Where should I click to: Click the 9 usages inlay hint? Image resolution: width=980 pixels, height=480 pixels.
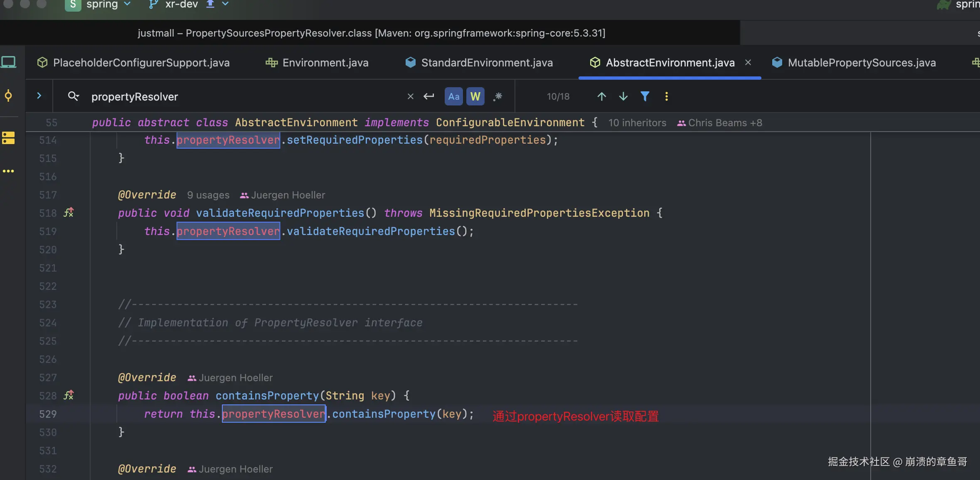208,195
